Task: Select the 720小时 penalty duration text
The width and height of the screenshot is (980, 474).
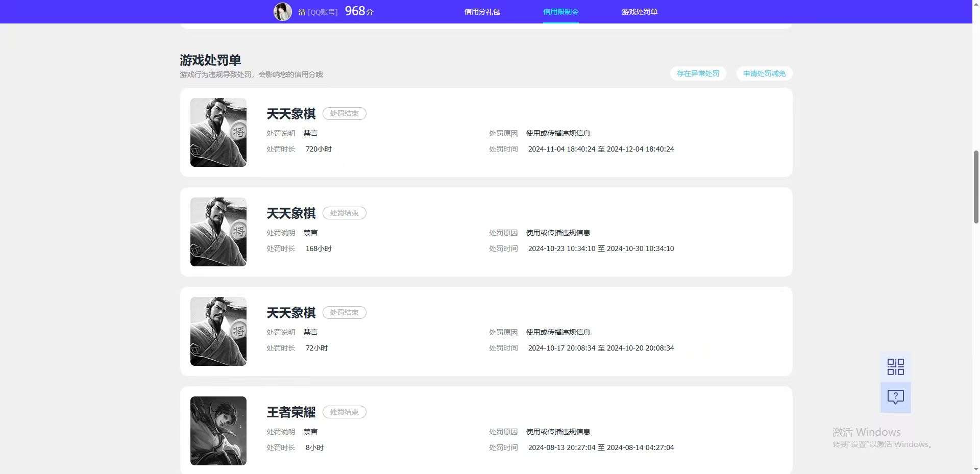Action: [318, 149]
